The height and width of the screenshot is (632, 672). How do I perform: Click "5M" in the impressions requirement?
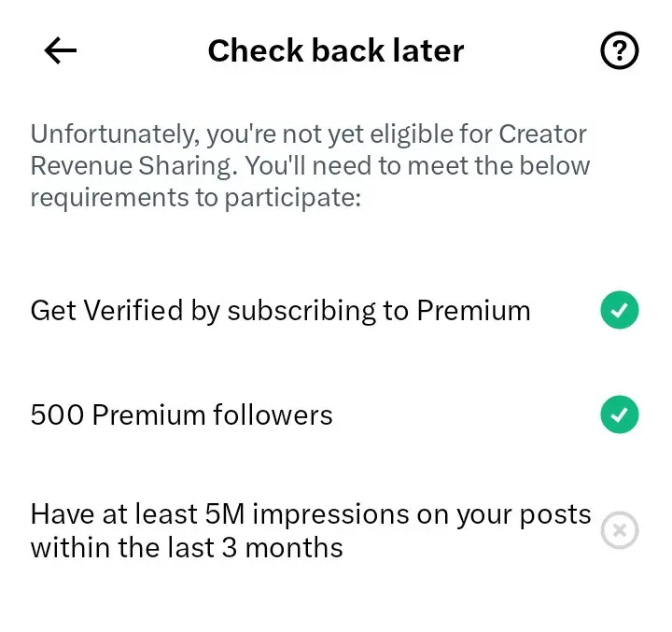click(x=225, y=513)
